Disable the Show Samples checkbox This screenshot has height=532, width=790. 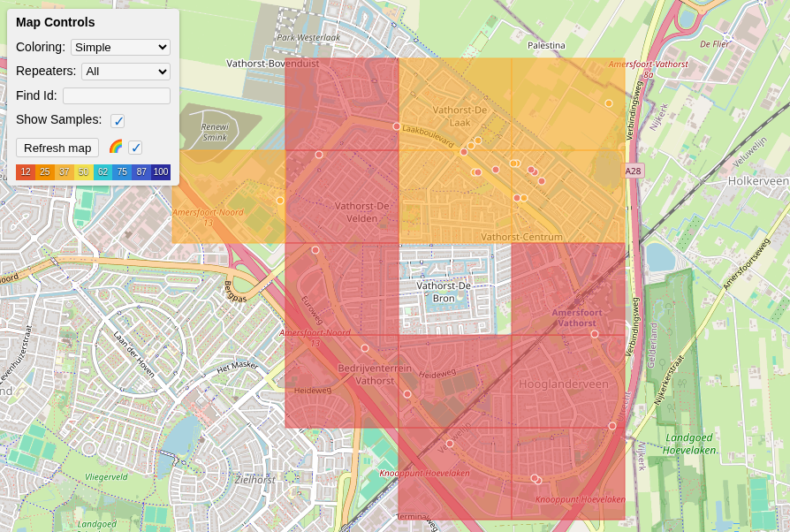coord(118,121)
